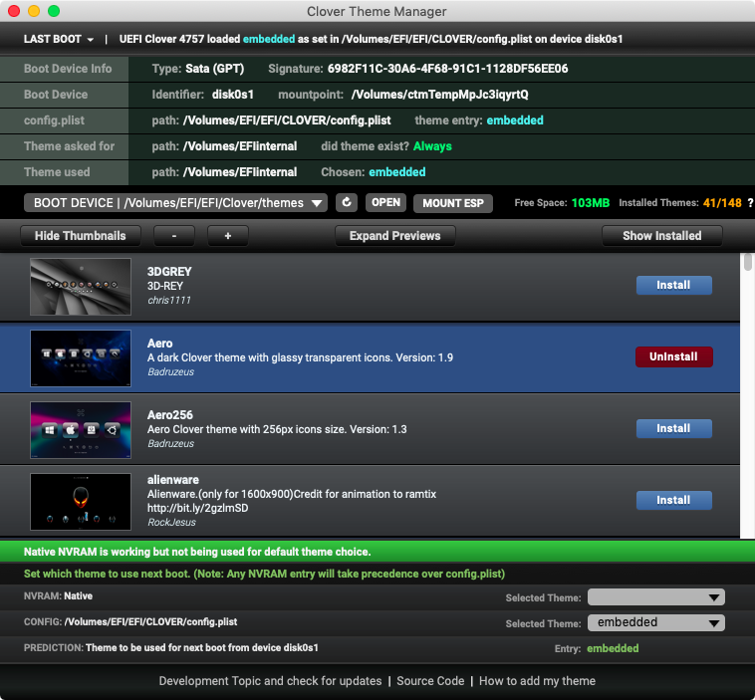Click the MOUNT ESP button
The image size is (755, 700).
pos(452,203)
